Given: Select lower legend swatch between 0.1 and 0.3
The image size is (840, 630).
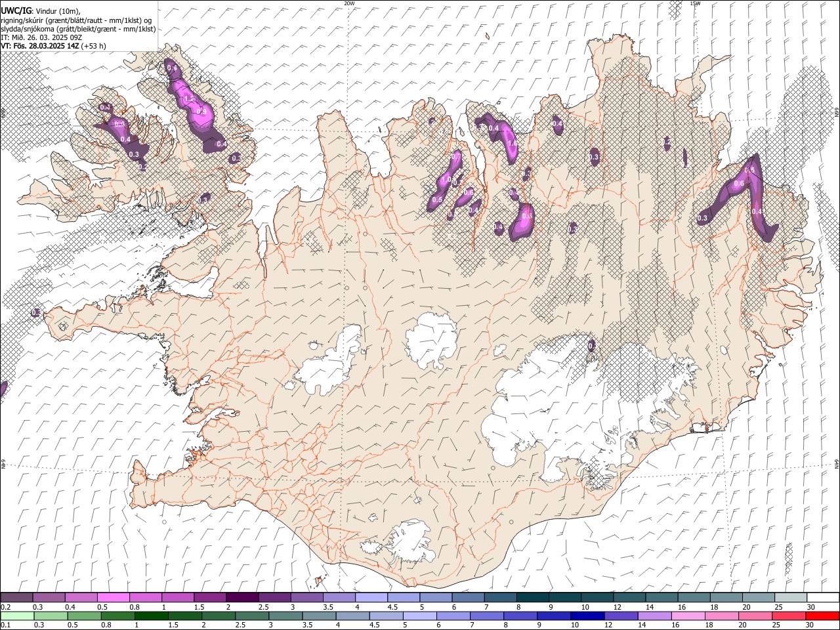Looking at the screenshot, I should click(x=17, y=616).
